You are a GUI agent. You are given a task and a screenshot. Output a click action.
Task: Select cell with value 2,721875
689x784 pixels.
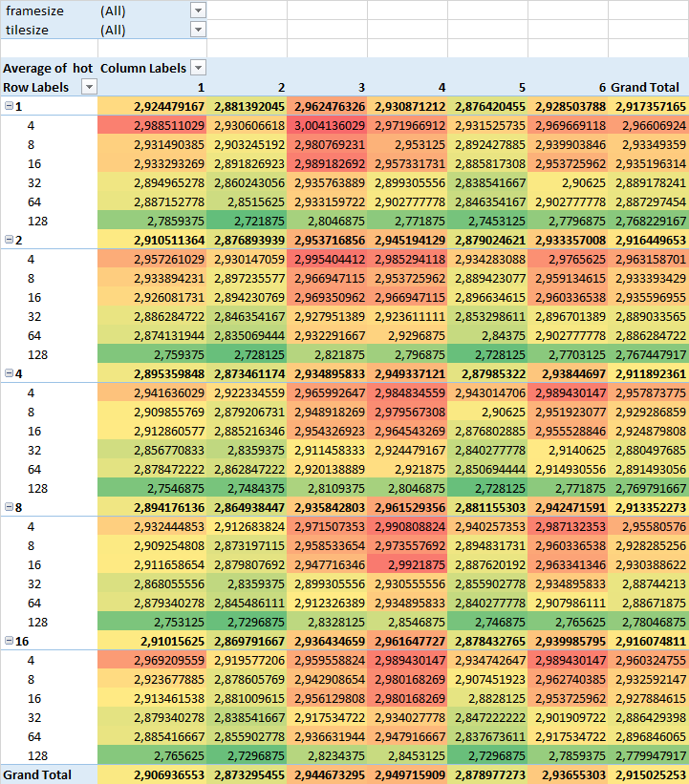pos(248,221)
